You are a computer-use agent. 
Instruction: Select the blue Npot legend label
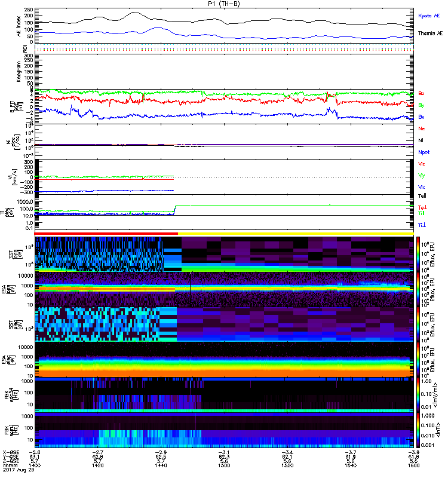click(424, 152)
